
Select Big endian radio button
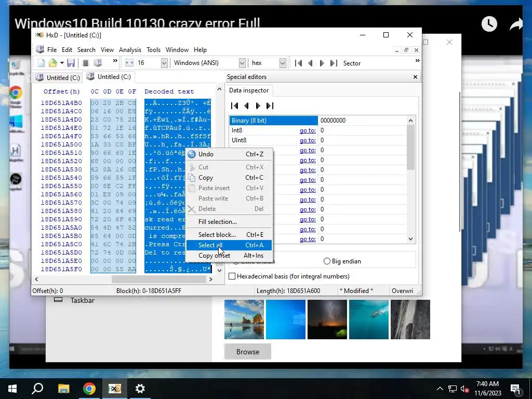pyautogui.click(x=342, y=261)
